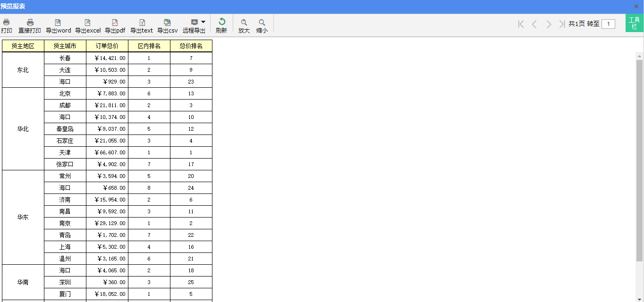Select the 货主地区 header cell

pos(23,46)
